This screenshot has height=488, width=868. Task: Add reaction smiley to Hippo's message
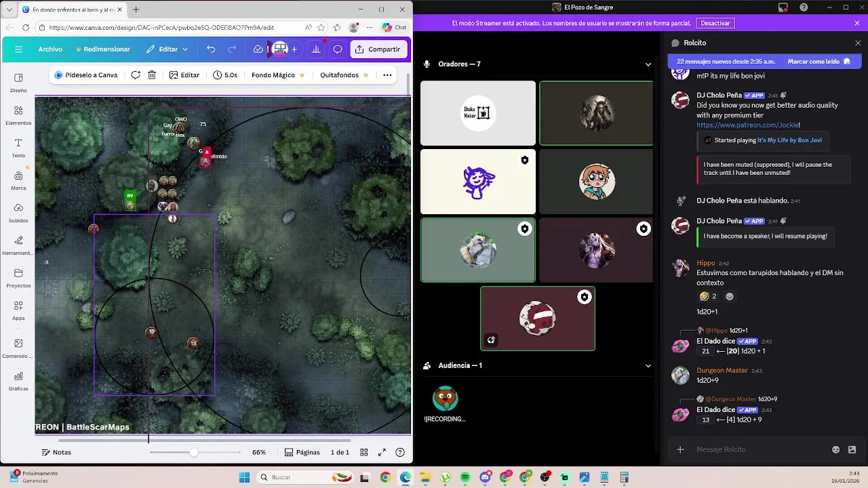coord(730,296)
